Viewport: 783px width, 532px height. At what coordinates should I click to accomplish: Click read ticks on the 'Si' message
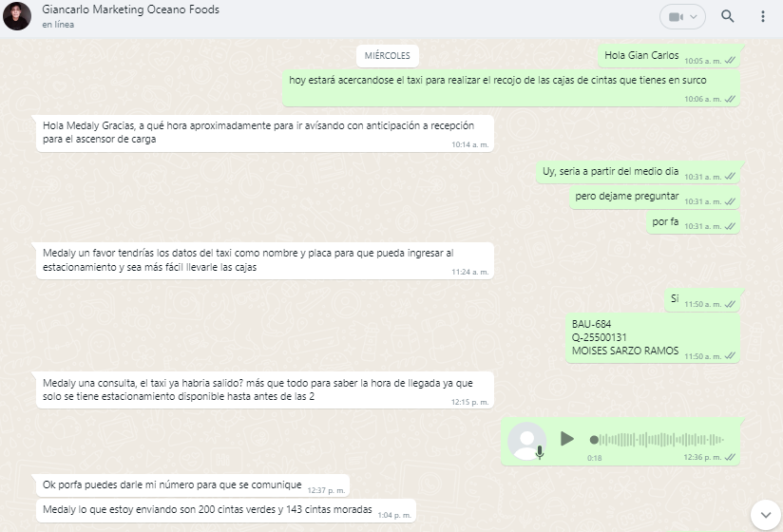coord(730,304)
